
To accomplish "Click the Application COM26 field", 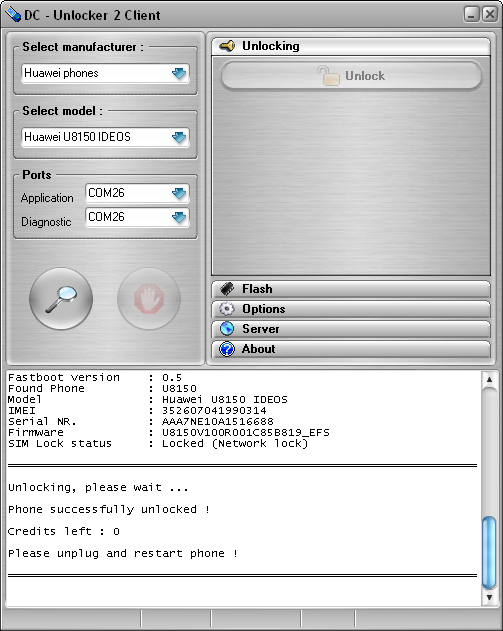I will pos(137,193).
